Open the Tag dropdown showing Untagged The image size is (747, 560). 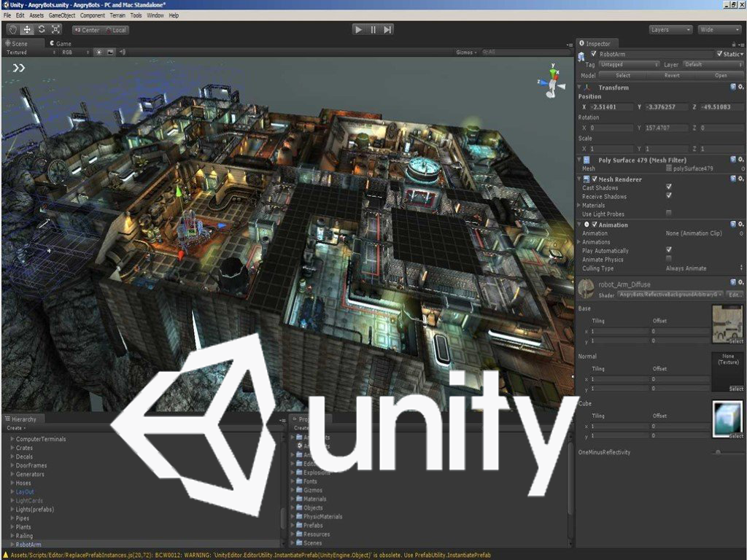[x=629, y=65]
